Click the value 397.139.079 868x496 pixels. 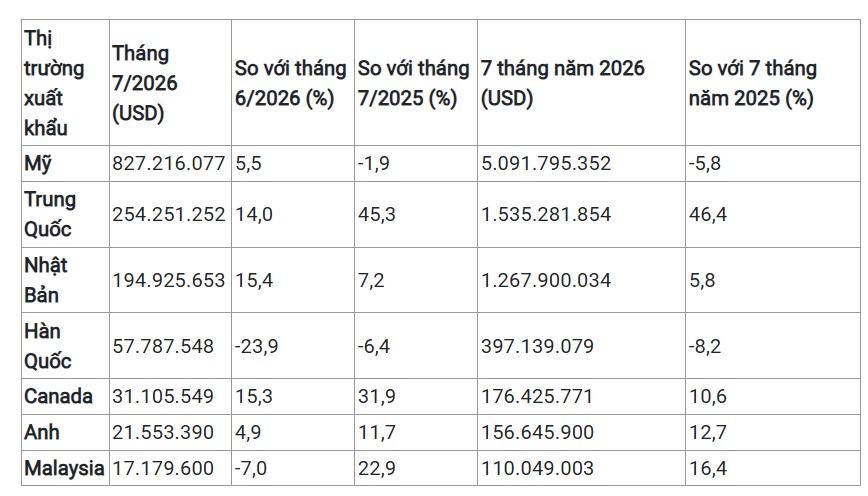coord(537,347)
